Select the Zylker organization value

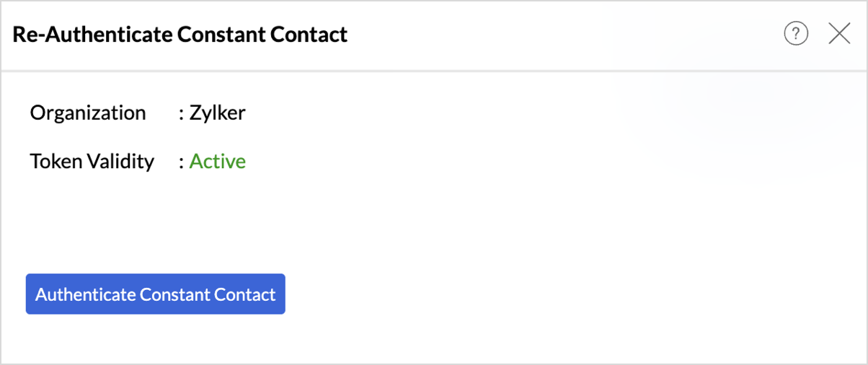tap(217, 113)
